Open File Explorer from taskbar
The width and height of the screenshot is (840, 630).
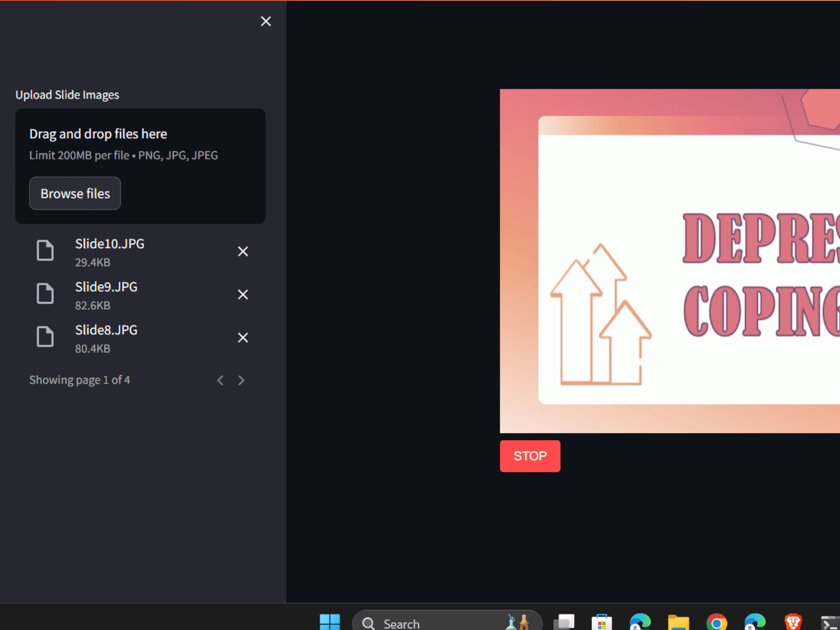coord(678,622)
